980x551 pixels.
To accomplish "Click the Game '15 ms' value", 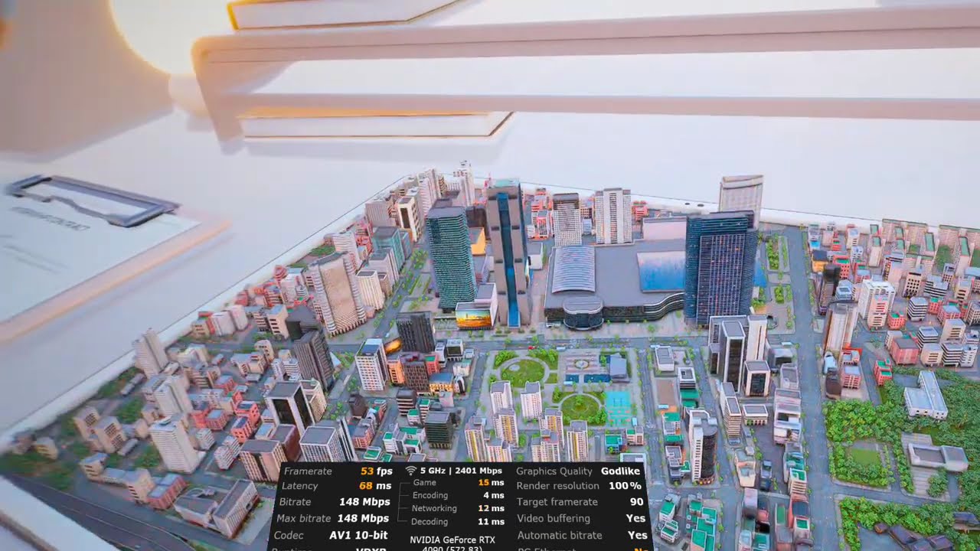I will pyautogui.click(x=491, y=483).
